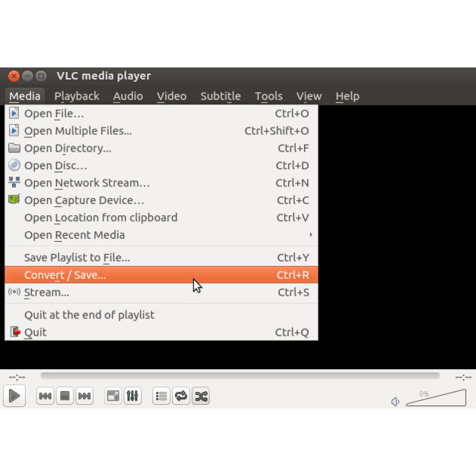Open the Subtitle menu

pyautogui.click(x=221, y=96)
